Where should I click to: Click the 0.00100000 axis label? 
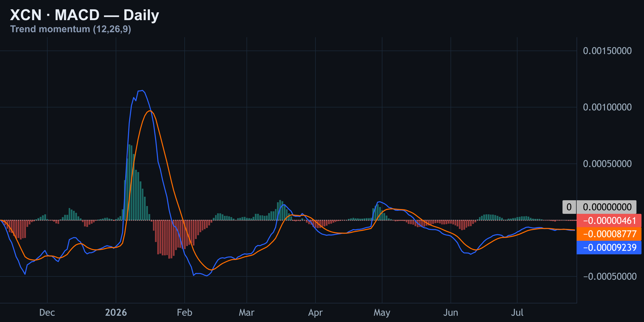[607, 107]
